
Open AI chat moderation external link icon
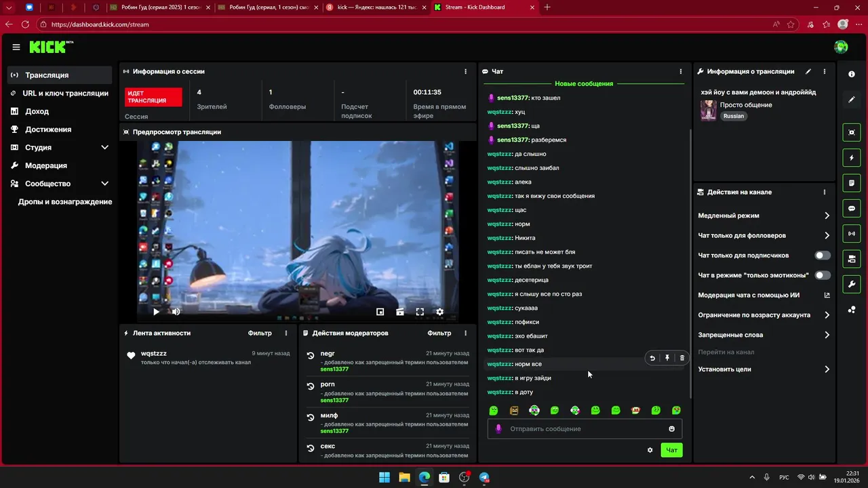pyautogui.click(x=827, y=296)
